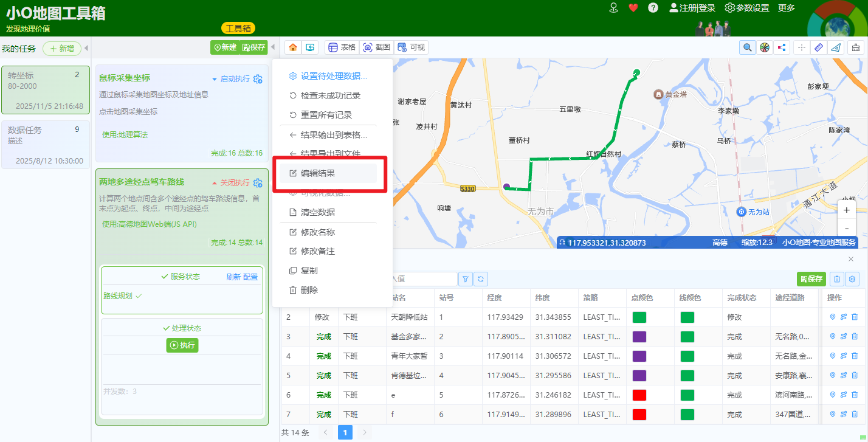Close the results table panel

[851, 260]
